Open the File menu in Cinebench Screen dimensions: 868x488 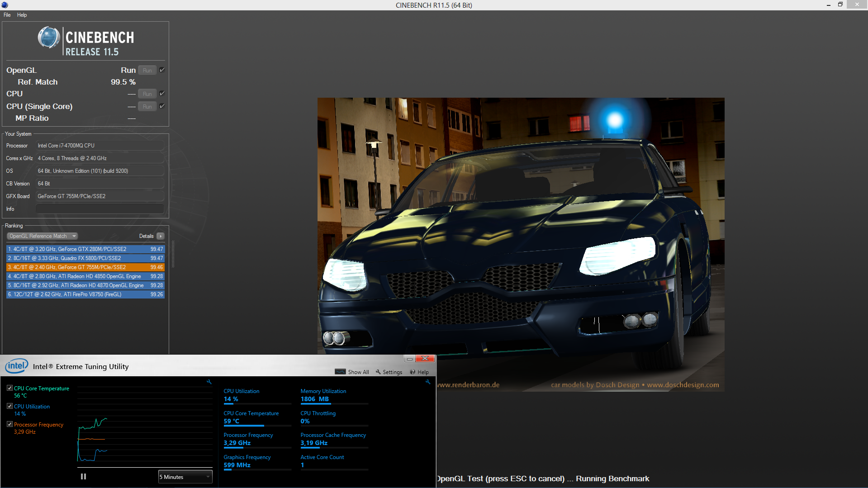pos(7,15)
